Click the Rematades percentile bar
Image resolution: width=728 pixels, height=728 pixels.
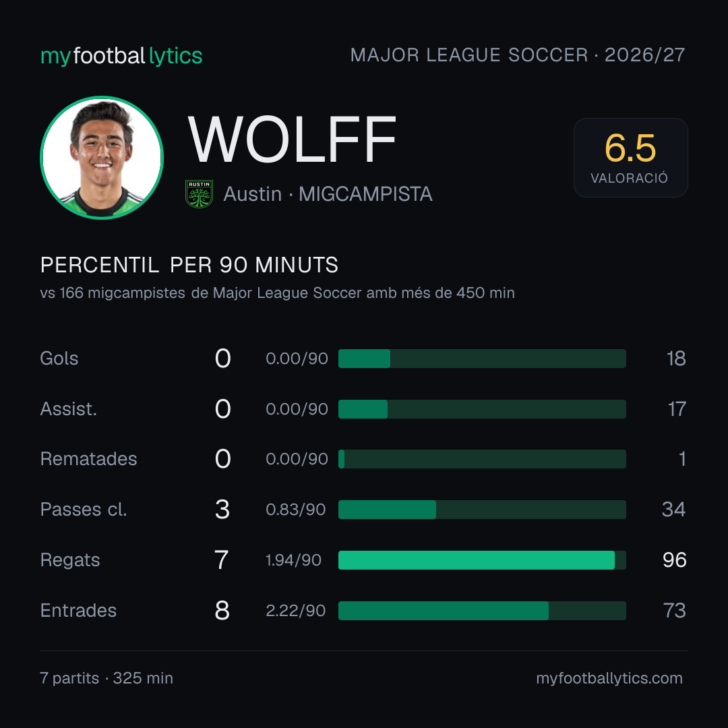pyautogui.click(x=482, y=459)
